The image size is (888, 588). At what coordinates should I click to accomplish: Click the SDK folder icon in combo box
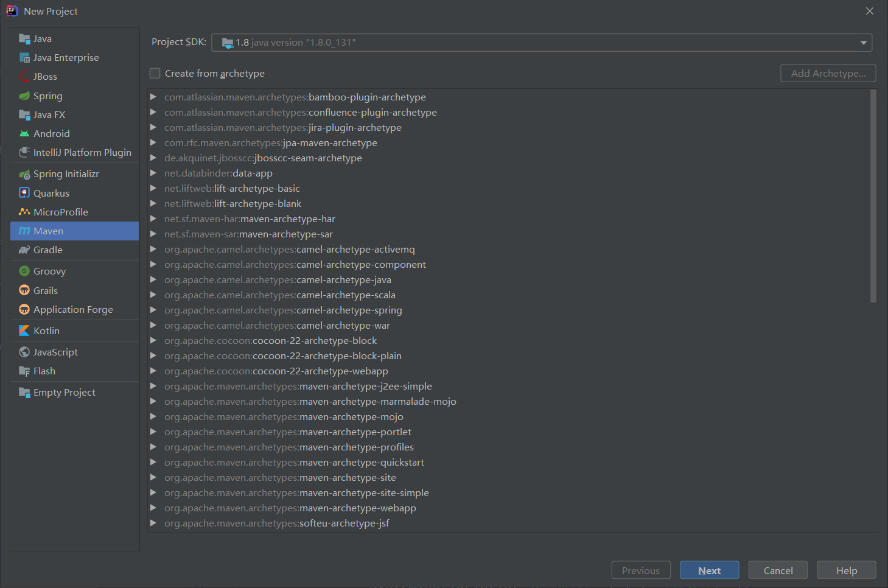click(228, 43)
